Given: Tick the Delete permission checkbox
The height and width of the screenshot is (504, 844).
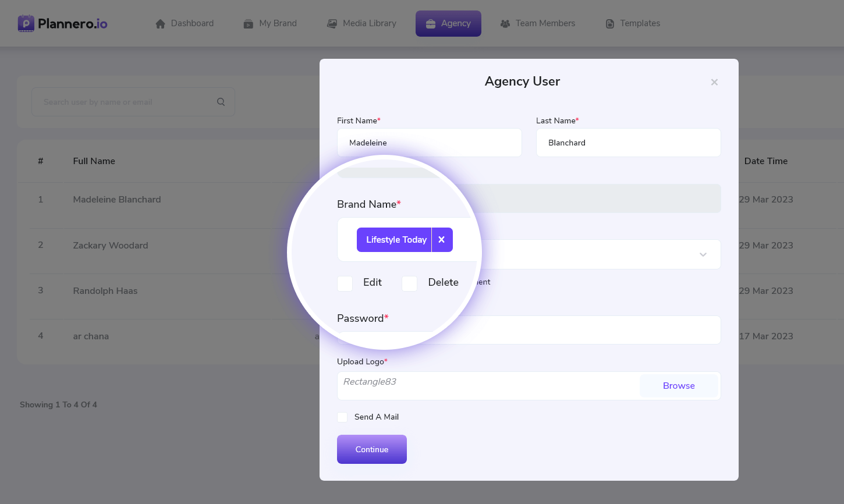Looking at the screenshot, I should pyautogui.click(x=410, y=283).
